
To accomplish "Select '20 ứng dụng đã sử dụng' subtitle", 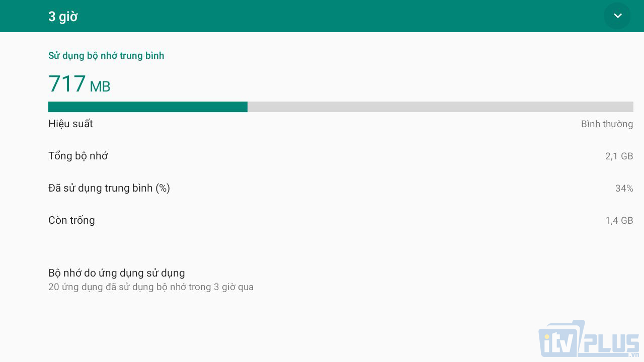I will [x=151, y=287].
